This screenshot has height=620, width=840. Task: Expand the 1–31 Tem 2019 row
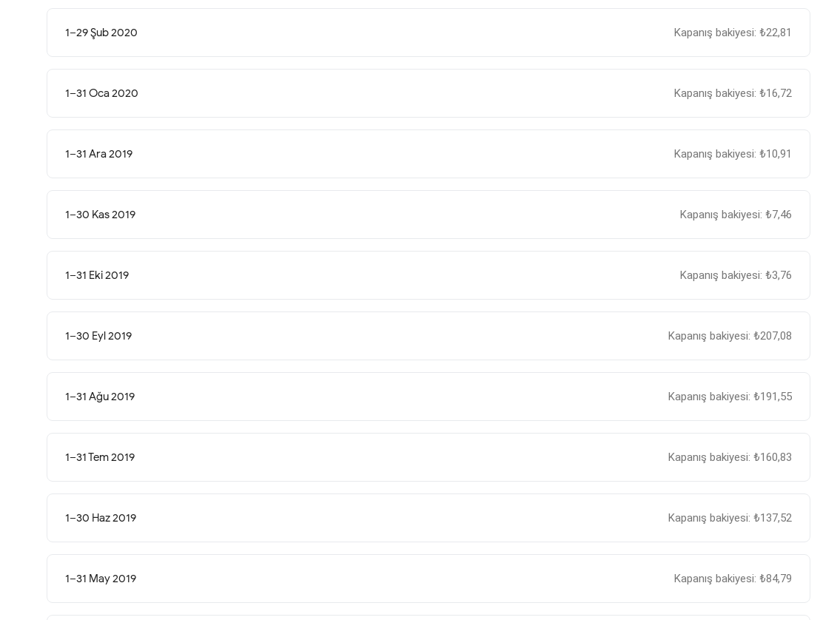tap(428, 457)
